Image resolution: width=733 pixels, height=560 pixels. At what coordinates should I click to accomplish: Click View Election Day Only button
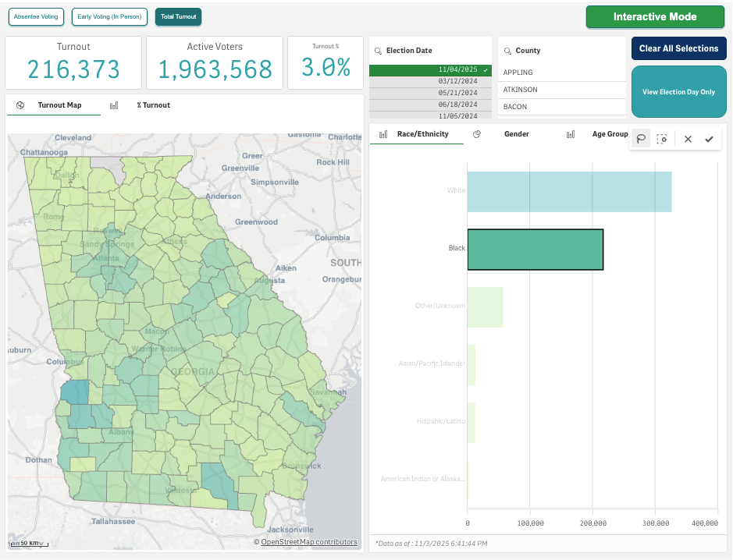pyautogui.click(x=678, y=92)
